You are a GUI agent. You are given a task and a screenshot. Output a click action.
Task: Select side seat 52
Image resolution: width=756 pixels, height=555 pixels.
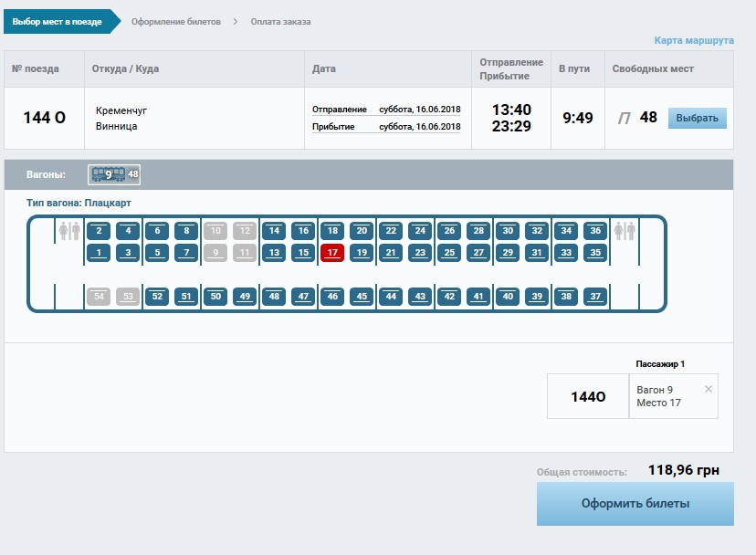click(x=157, y=296)
